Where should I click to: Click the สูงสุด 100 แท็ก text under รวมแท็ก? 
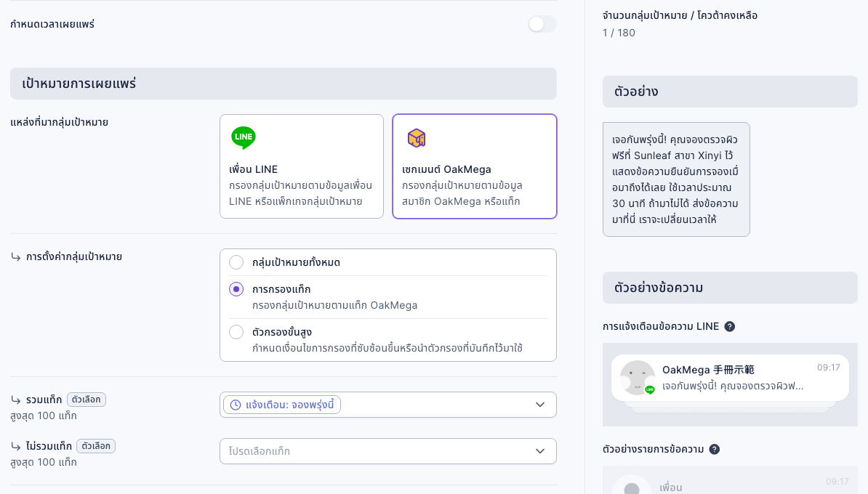pos(44,416)
